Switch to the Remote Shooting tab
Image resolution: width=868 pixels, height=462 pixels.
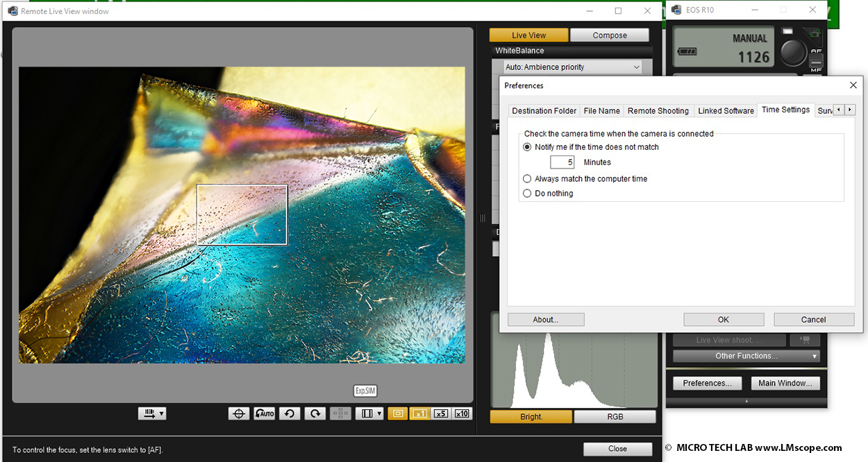click(x=658, y=111)
